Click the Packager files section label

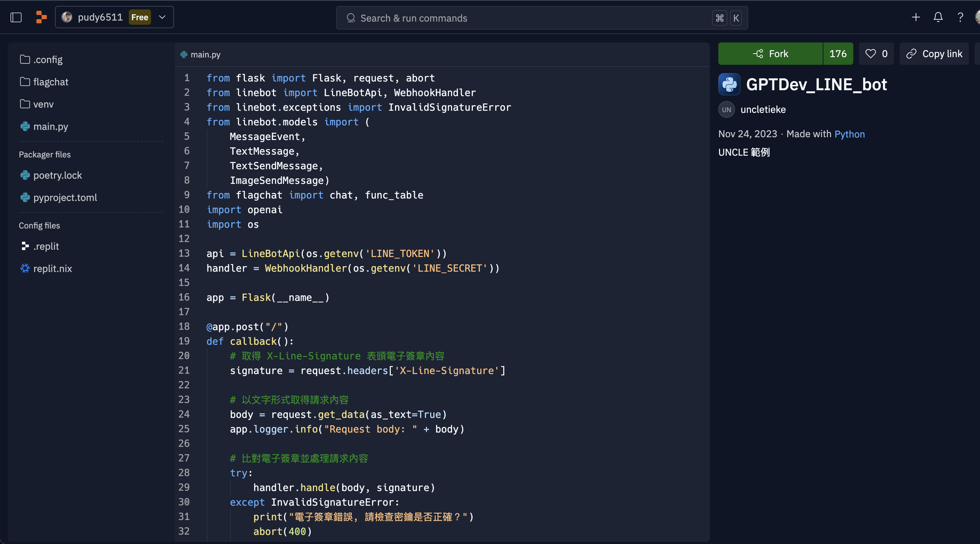(x=45, y=155)
